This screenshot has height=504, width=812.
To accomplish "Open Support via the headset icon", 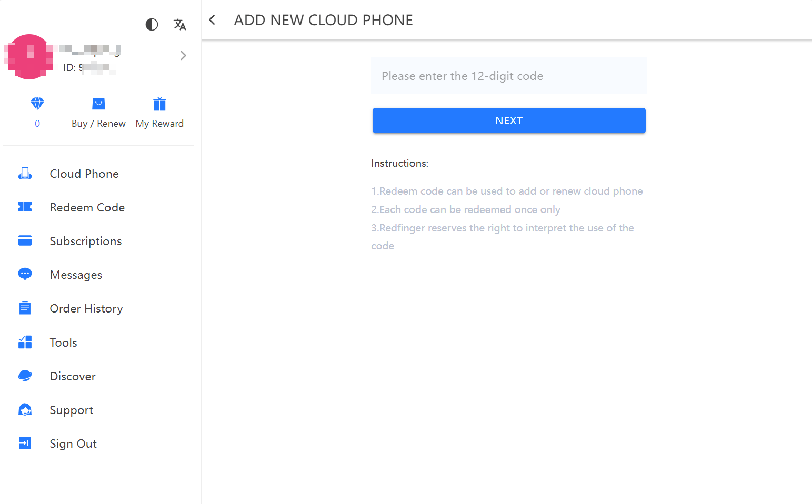I will [x=25, y=409].
